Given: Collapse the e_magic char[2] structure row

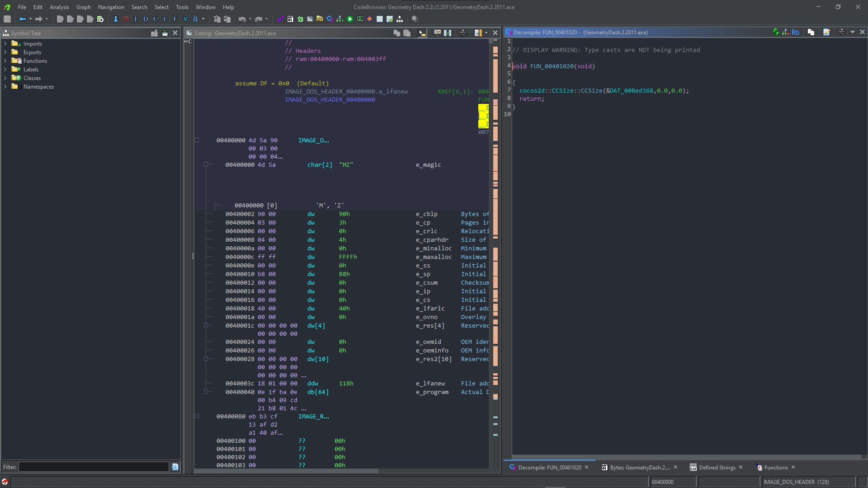Looking at the screenshot, I should tap(206, 164).
